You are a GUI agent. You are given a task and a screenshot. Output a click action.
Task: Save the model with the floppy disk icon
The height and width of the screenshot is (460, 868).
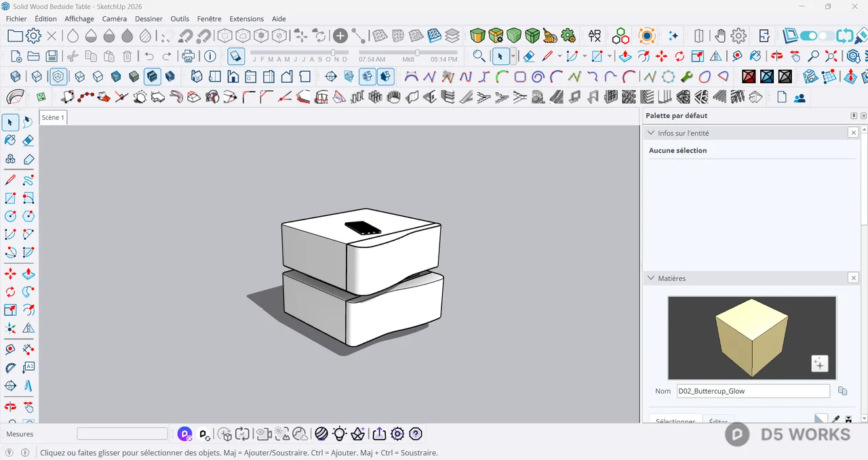click(x=52, y=56)
